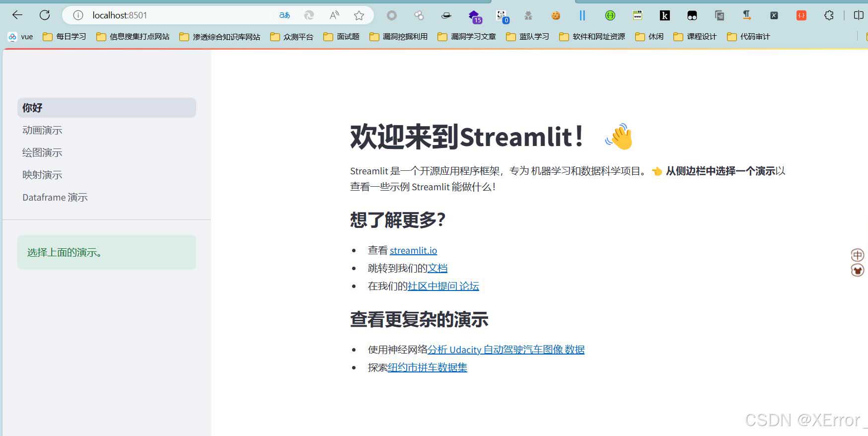
Task: Open the 纽约市拼车数据集 link
Action: 428,367
